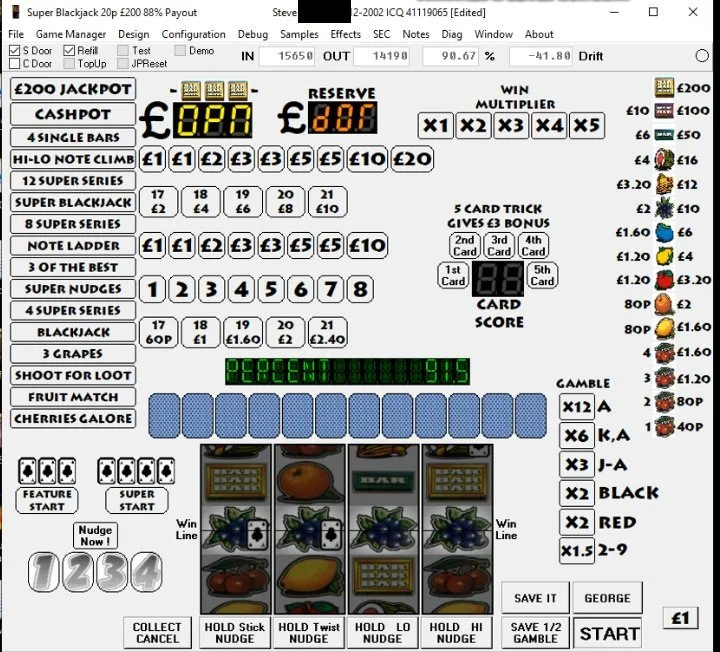The height and width of the screenshot is (652, 720).
Task: Click the 21 £2.40 blackjack lamp
Action: 327,332
